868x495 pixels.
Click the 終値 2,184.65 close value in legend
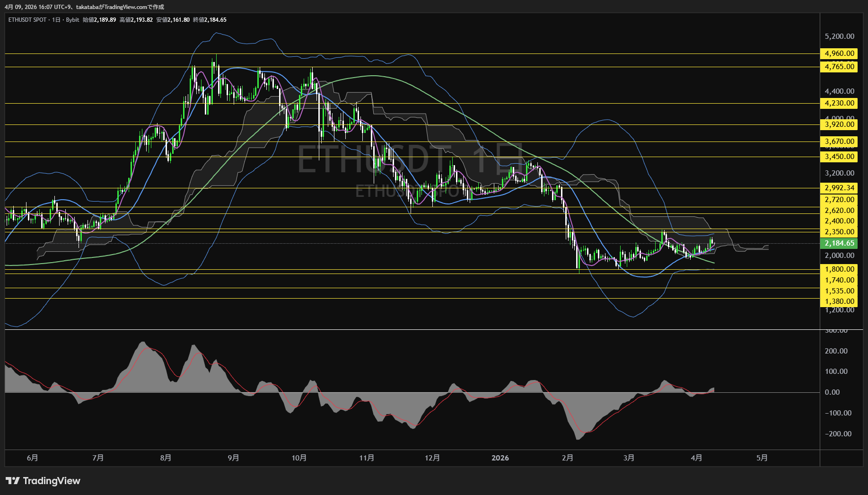pos(210,20)
